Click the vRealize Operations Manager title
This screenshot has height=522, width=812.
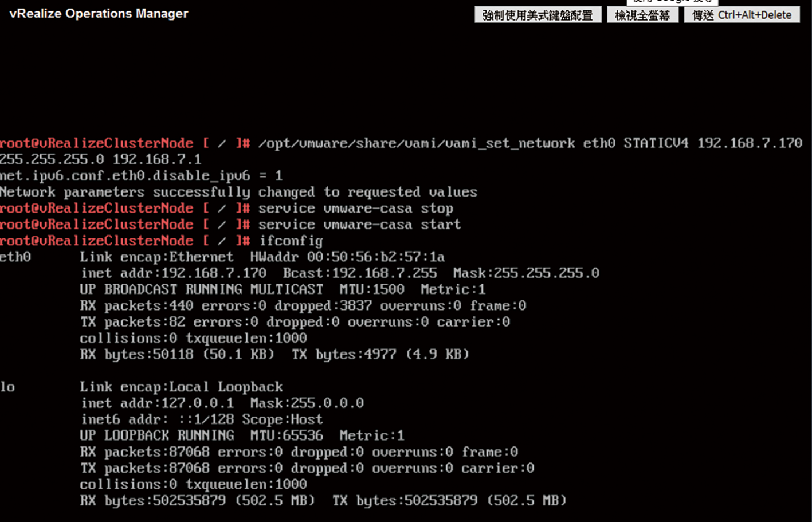click(99, 14)
